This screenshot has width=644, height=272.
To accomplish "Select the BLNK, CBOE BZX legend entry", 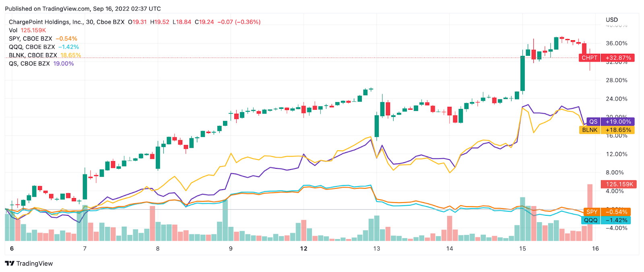I will pyautogui.click(x=45, y=55).
